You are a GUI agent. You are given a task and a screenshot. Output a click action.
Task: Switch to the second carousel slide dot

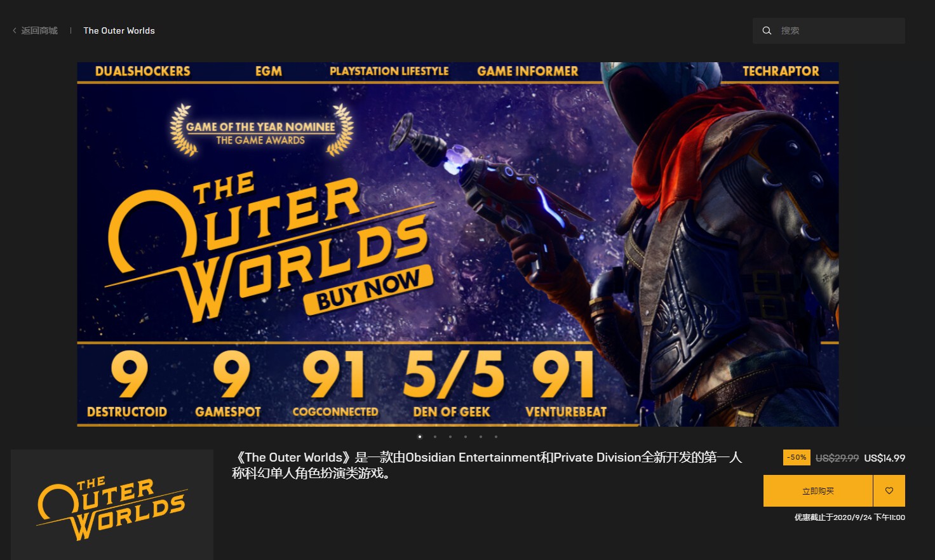tap(435, 437)
